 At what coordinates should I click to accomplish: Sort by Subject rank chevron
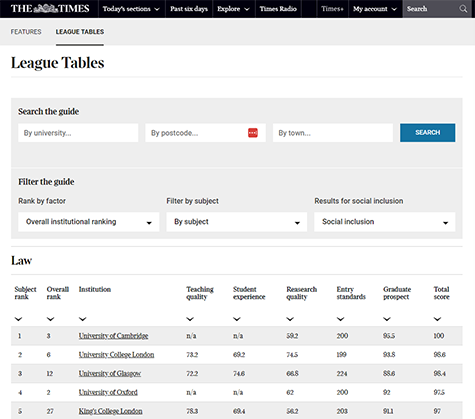[x=18, y=319]
